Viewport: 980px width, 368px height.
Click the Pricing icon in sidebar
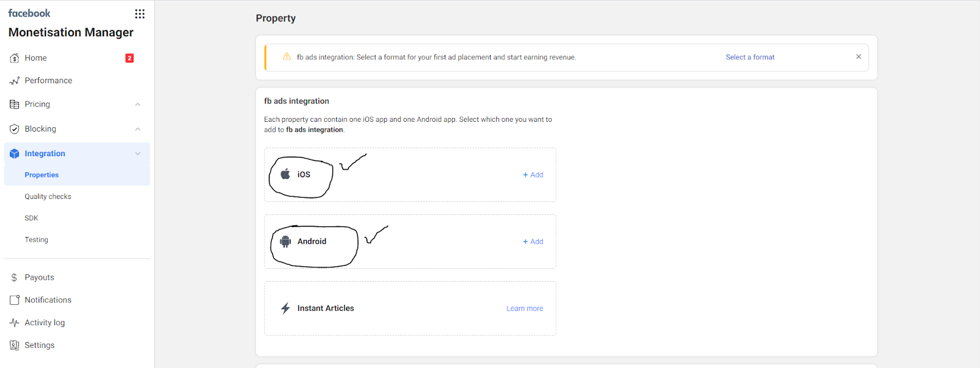tap(15, 105)
